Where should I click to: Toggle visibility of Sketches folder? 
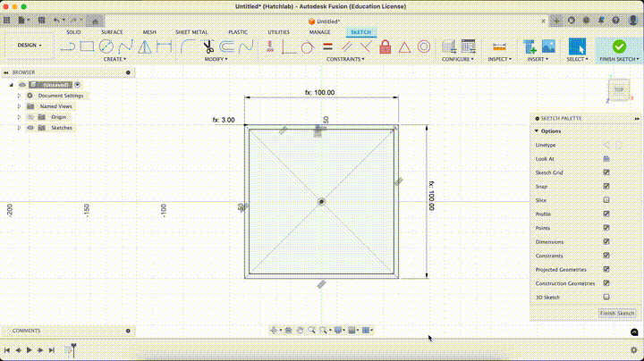30,128
